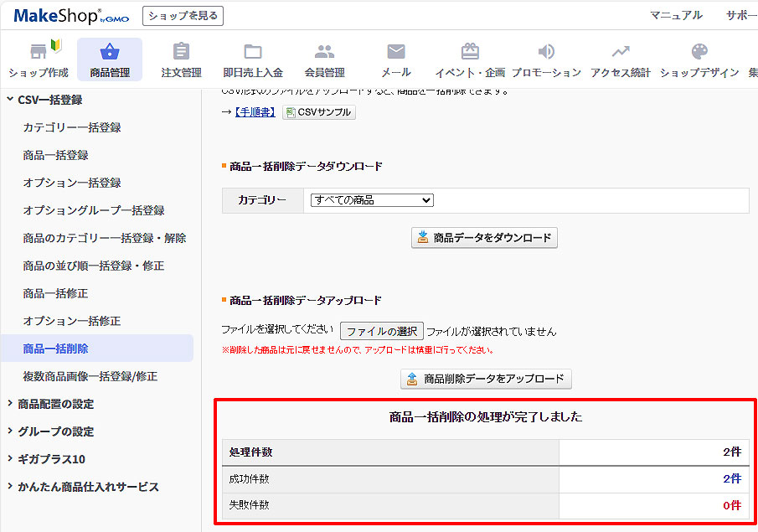Open 会員管理 members icon
The image size is (758, 532).
(x=324, y=52)
